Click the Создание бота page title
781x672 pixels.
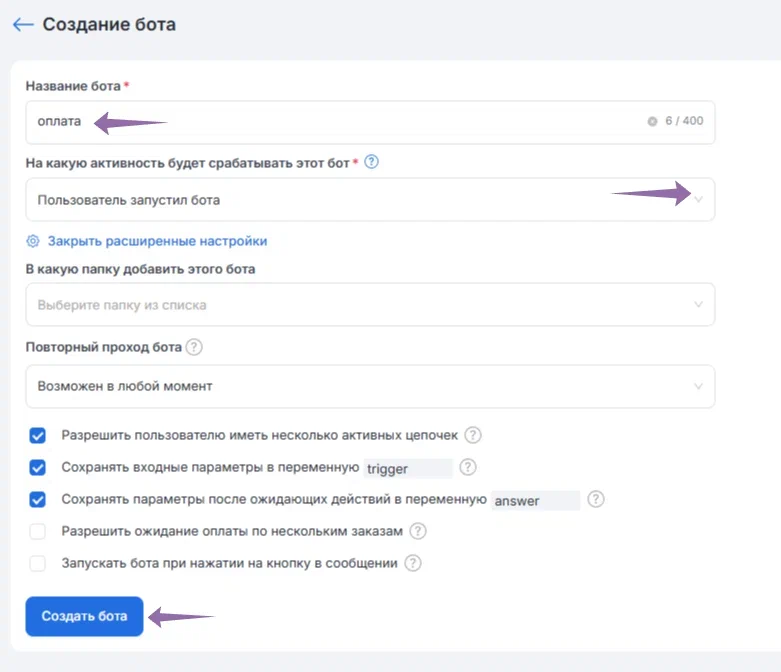pos(109,24)
